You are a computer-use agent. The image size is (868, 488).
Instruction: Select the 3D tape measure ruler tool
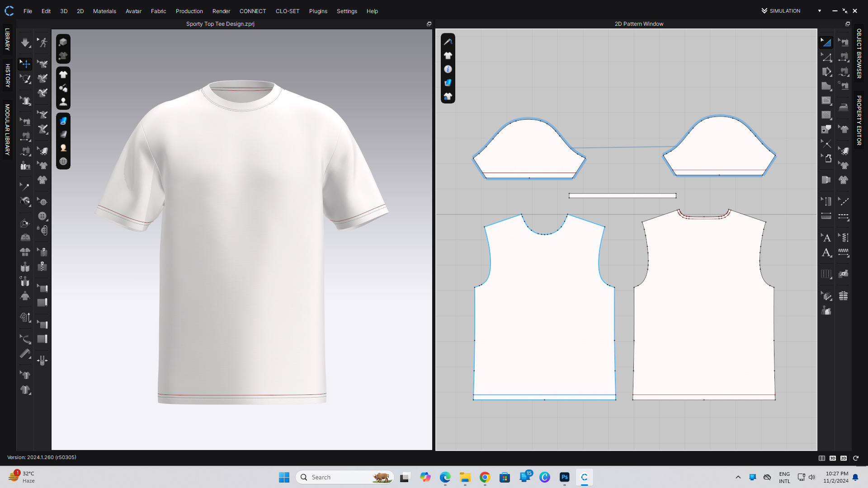click(x=25, y=353)
